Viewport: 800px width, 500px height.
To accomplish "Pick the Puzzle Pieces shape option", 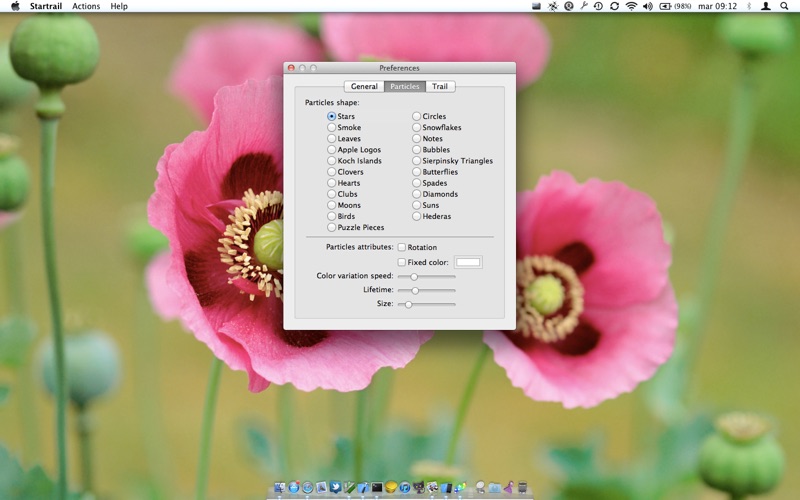I will [332, 228].
